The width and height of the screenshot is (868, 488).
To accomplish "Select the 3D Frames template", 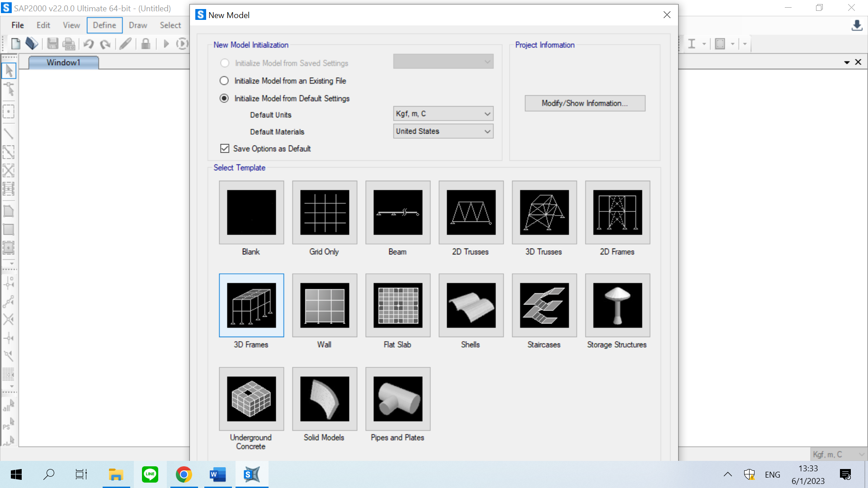I will [x=251, y=305].
